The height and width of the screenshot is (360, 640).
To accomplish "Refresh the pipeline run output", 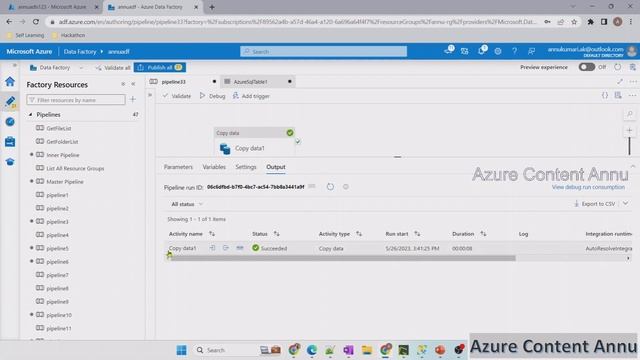I will 330,187.
